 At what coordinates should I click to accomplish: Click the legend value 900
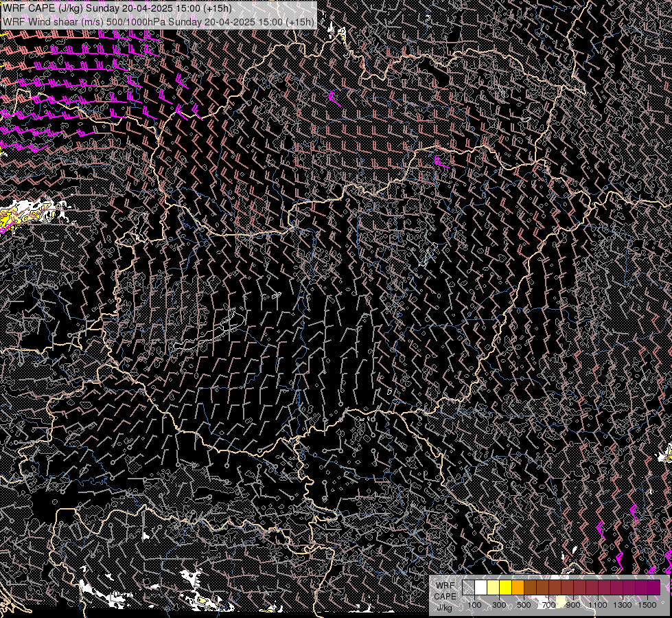click(573, 605)
